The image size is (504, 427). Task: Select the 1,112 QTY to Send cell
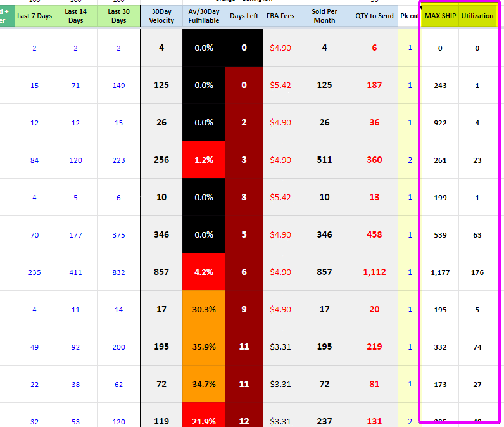tap(374, 272)
